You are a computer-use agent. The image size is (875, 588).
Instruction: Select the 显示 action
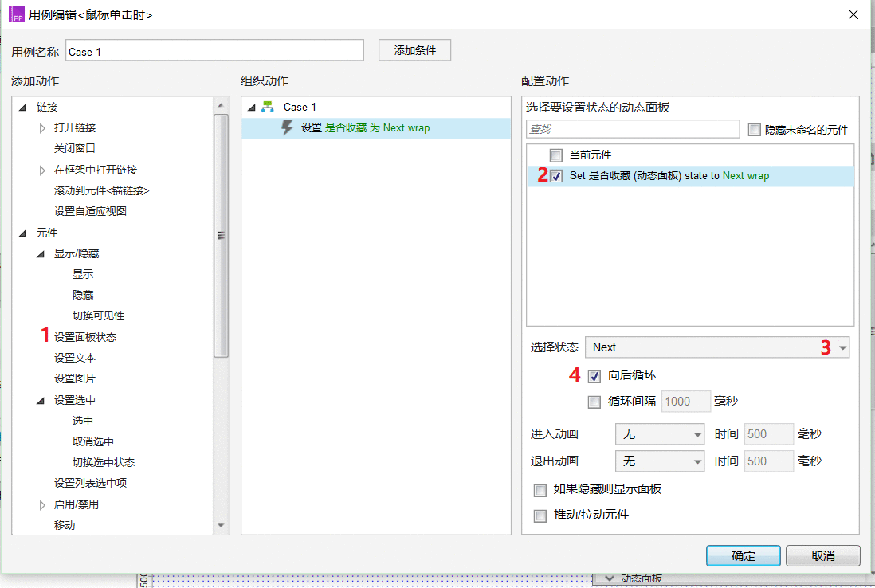click(83, 274)
